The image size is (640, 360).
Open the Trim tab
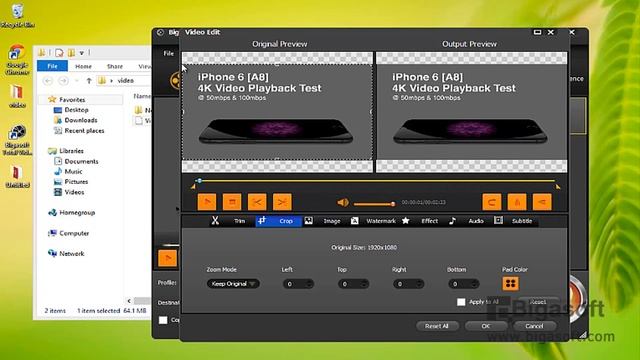coord(239,221)
